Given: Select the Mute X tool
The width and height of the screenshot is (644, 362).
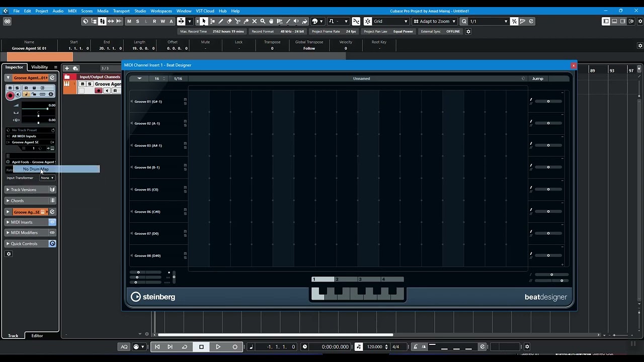Looking at the screenshot, I should [254, 21].
